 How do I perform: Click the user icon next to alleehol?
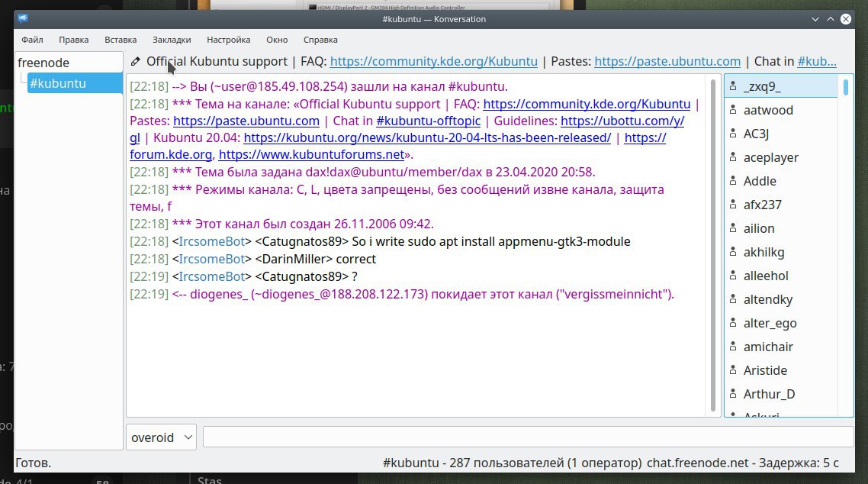[733, 276]
